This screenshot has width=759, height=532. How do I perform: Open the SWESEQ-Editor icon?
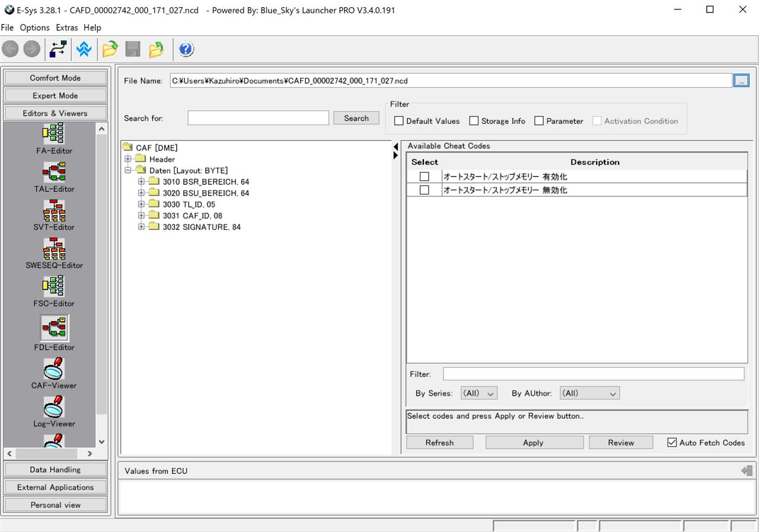click(54, 249)
